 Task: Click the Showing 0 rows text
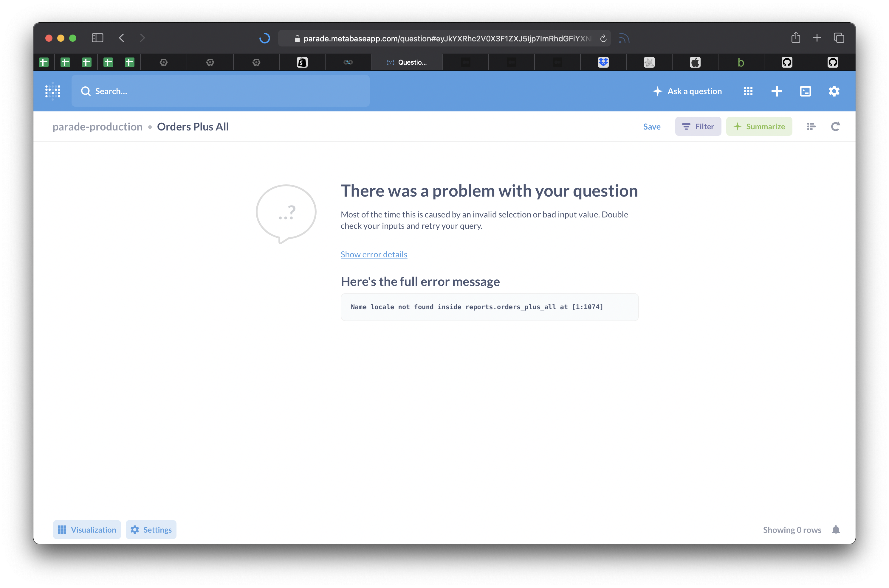(x=792, y=530)
